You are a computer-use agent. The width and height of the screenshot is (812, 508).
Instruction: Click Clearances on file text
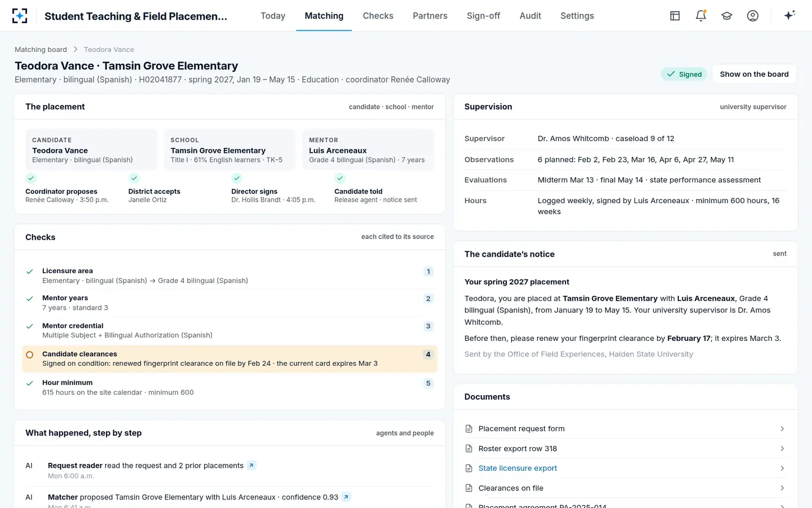pos(511,488)
